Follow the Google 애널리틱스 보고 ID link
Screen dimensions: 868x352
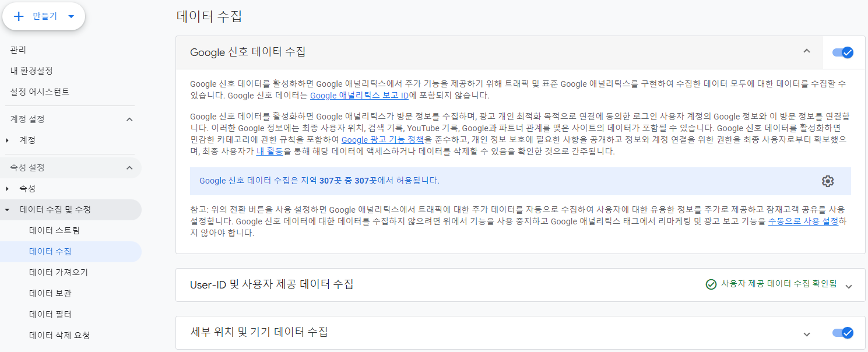tap(359, 96)
